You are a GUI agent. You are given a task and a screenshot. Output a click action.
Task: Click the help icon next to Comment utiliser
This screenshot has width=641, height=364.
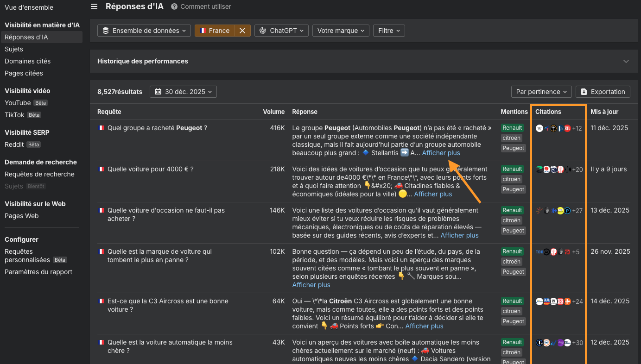click(x=174, y=6)
